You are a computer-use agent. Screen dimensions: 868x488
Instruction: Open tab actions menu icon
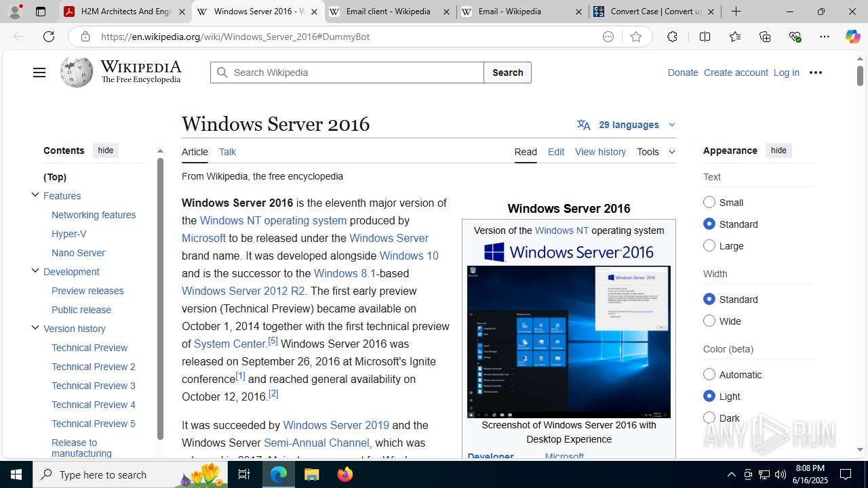click(x=41, y=12)
